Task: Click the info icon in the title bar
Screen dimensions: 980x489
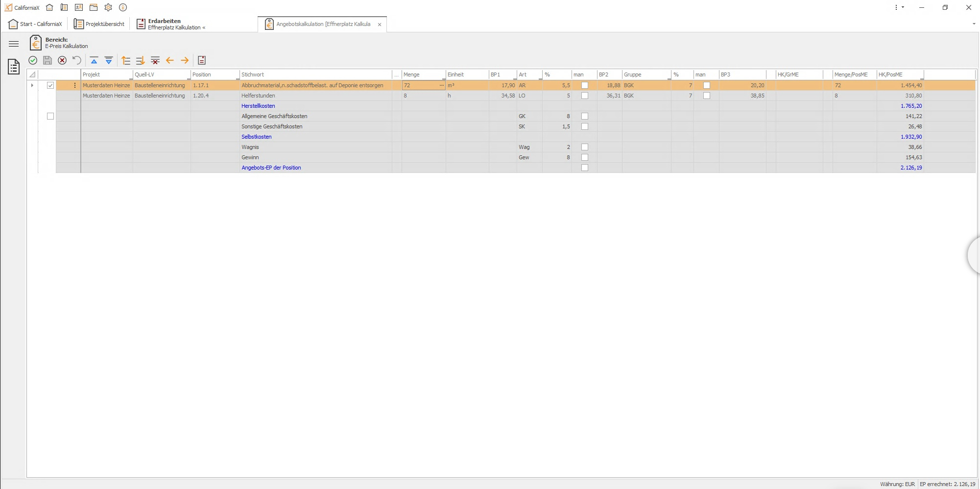Action: (x=123, y=7)
